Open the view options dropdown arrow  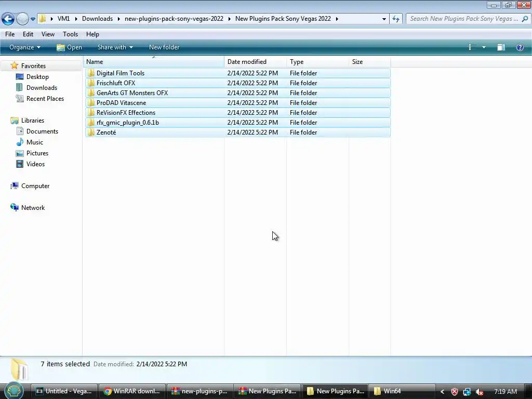pos(484,47)
